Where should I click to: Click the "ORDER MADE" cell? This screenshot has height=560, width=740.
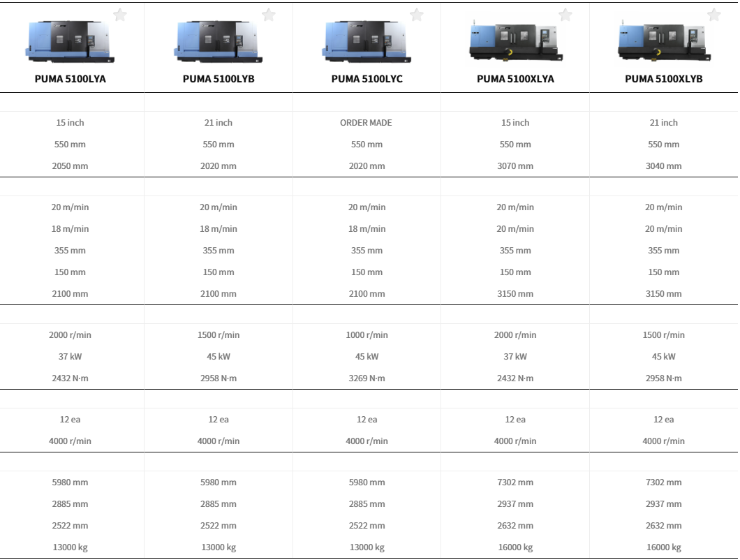tap(367, 123)
